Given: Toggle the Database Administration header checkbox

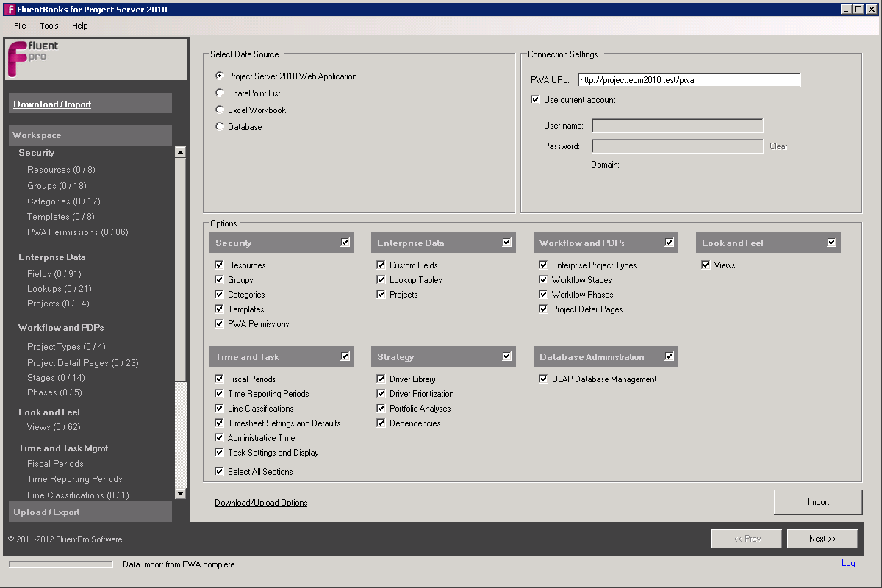Looking at the screenshot, I should pos(669,356).
